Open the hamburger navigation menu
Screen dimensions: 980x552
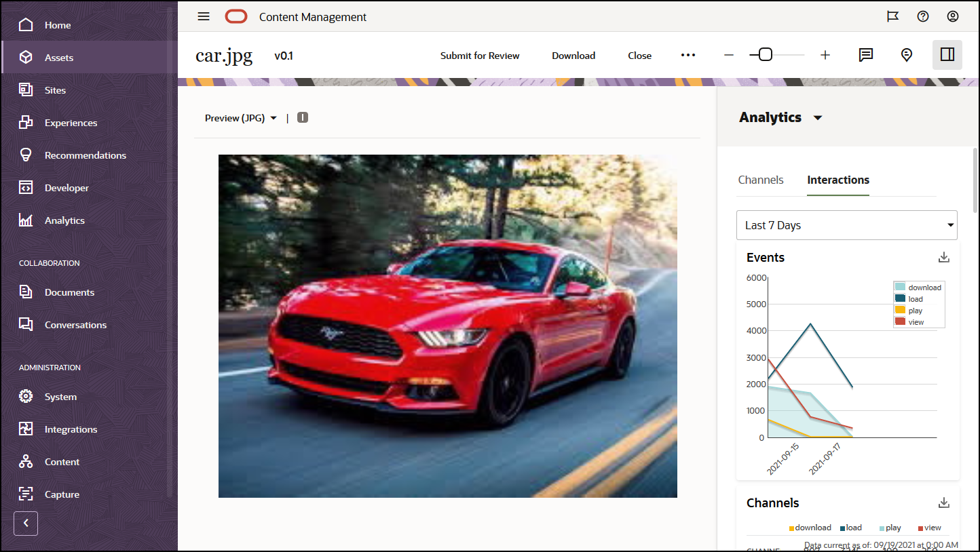pos(204,17)
